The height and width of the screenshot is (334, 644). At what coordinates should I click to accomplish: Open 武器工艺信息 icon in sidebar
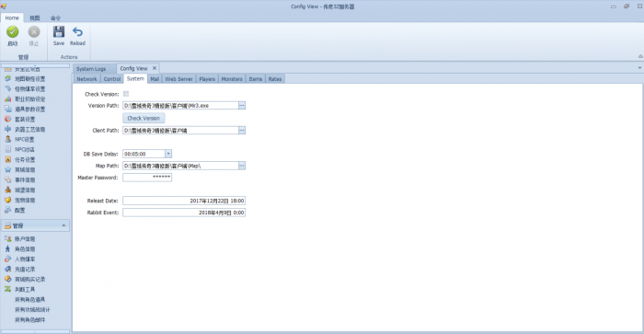coord(7,129)
